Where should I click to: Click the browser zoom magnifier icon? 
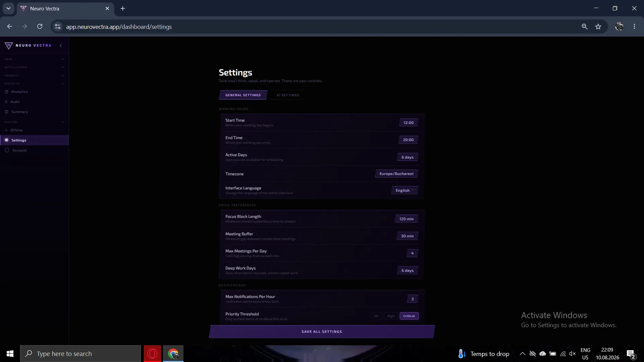click(x=585, y=26)
